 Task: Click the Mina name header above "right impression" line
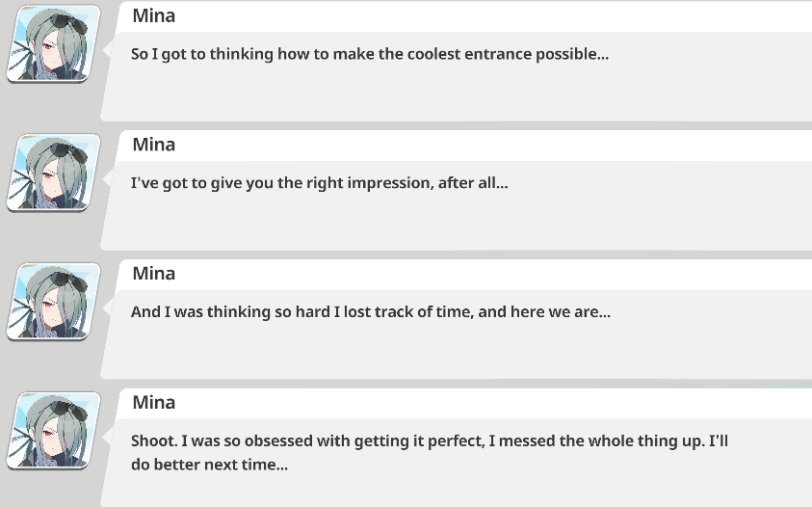pyautogui.click(x=154, y=145)
